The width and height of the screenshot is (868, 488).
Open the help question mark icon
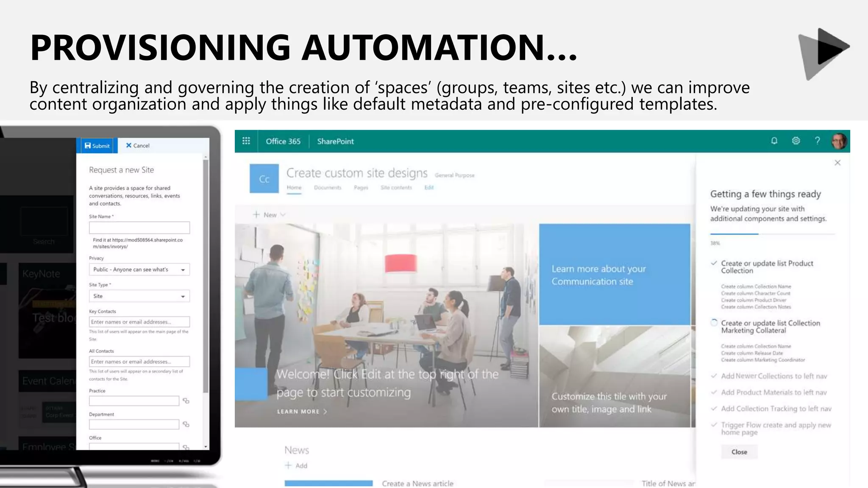[x=818, y=141]
